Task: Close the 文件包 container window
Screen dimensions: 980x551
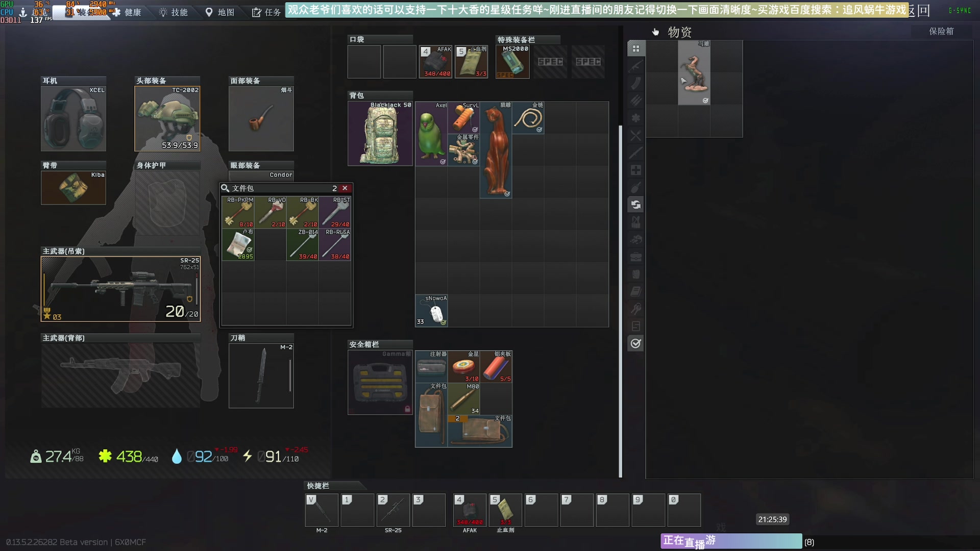Action: pos(345,188)
